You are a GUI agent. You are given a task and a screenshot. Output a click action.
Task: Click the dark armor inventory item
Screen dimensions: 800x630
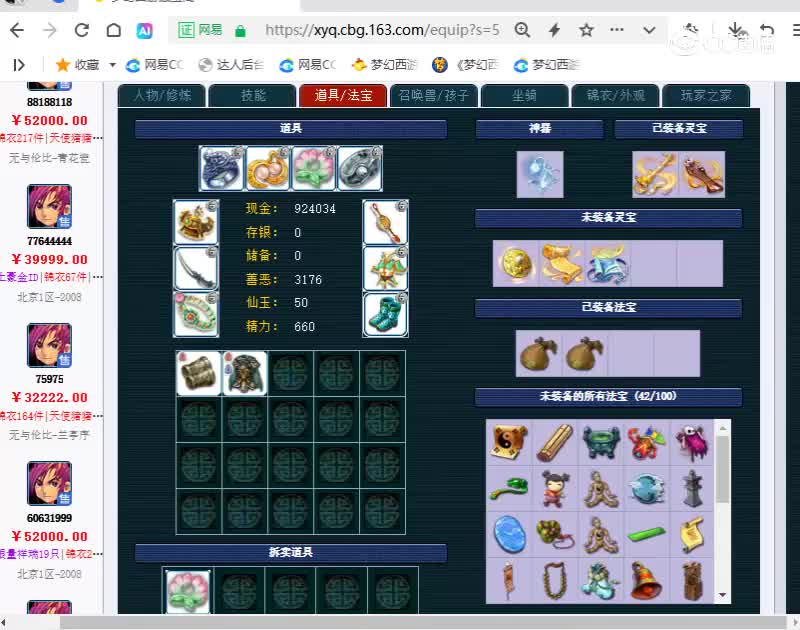tap(245, 373)
